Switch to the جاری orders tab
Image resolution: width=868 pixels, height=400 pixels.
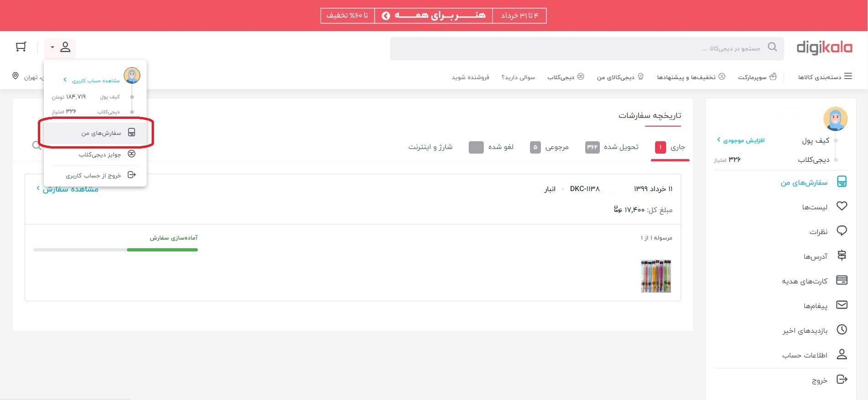[670, 147]
